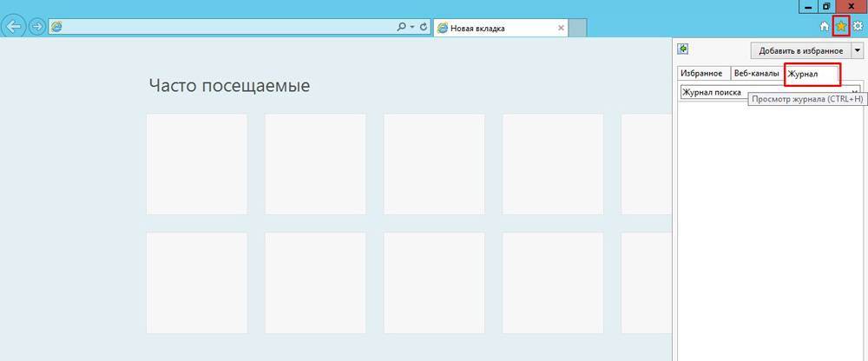Click the "Добавить в избранное" button
This screenshot has width=868, height=361.
[x=800, y=50]
